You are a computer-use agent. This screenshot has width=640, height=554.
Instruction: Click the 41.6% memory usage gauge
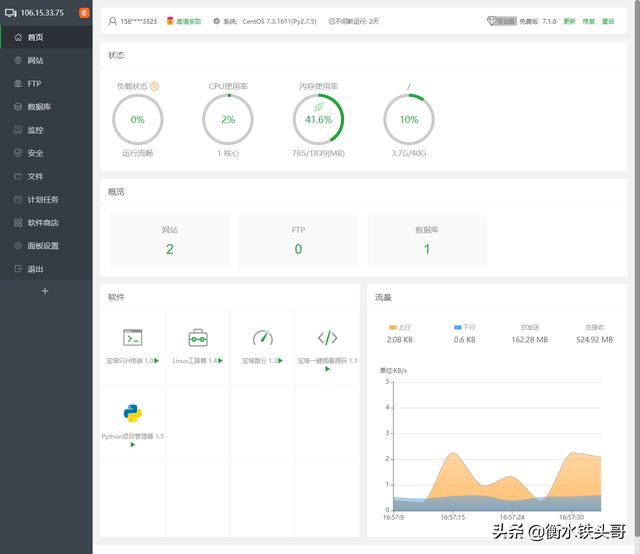[318, 120]
